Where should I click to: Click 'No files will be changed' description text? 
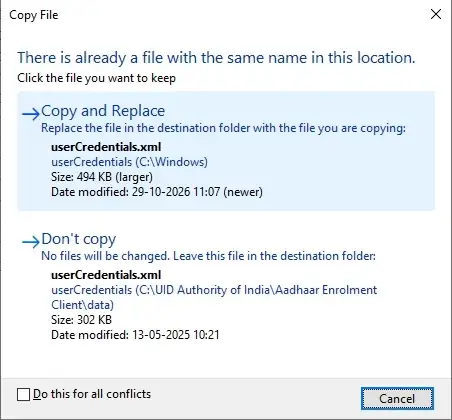(x=208, y=256)
